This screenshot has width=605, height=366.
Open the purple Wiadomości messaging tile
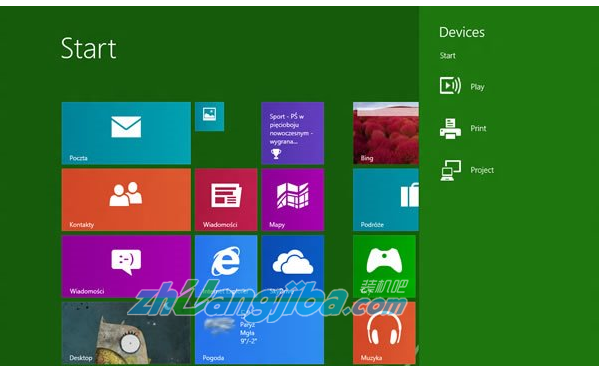(x=126, y=266)
